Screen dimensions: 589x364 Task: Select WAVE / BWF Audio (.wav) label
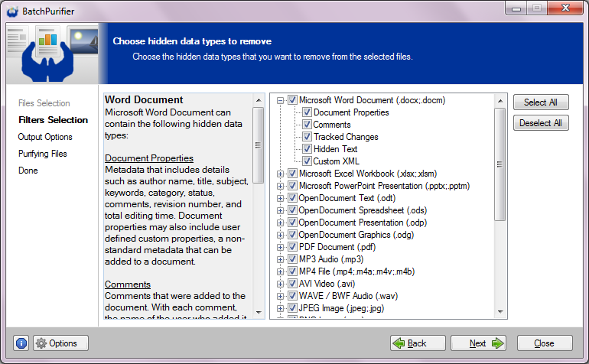point(348,296)
